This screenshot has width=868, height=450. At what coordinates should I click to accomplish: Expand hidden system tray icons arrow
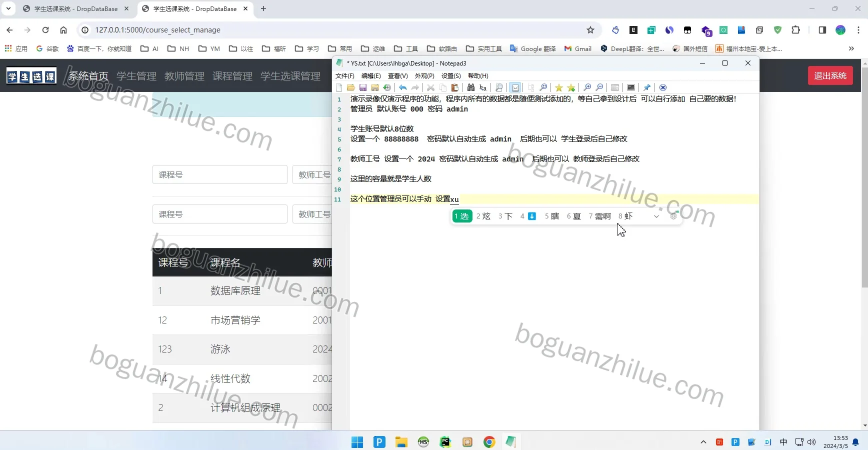(x=703, y=442)
